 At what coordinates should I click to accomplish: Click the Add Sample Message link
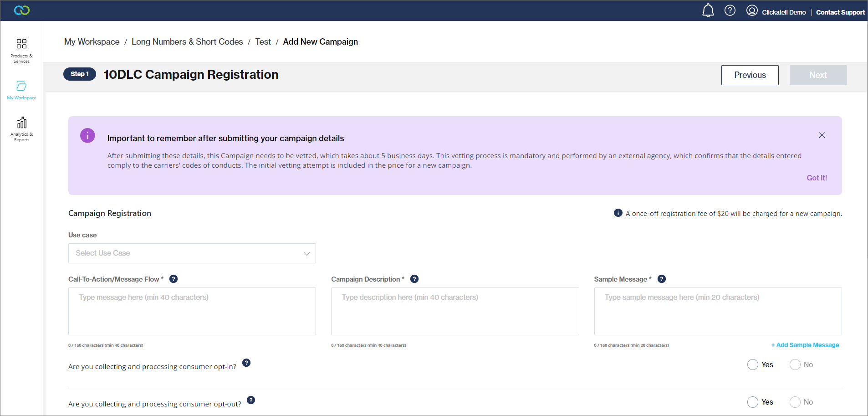pyautogui.click(x=805, y=345)
